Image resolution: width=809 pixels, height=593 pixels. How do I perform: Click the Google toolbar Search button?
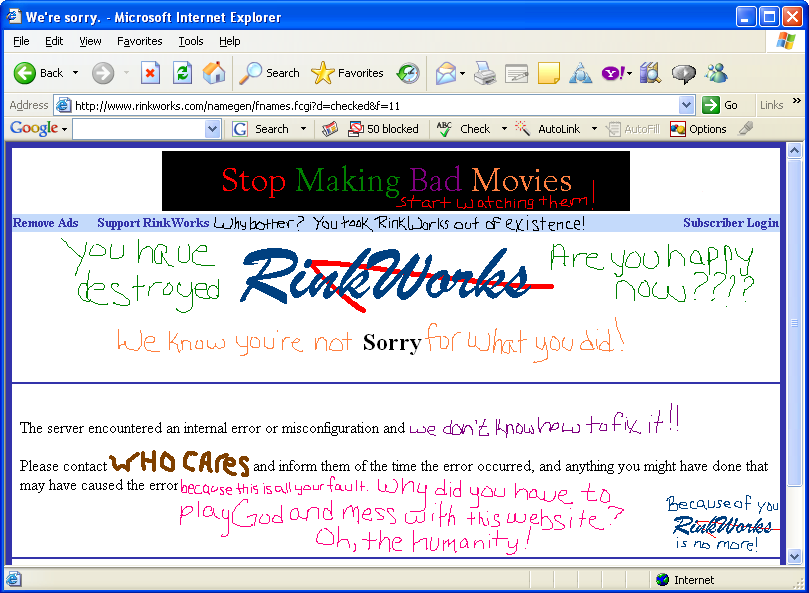click(261, 129)
